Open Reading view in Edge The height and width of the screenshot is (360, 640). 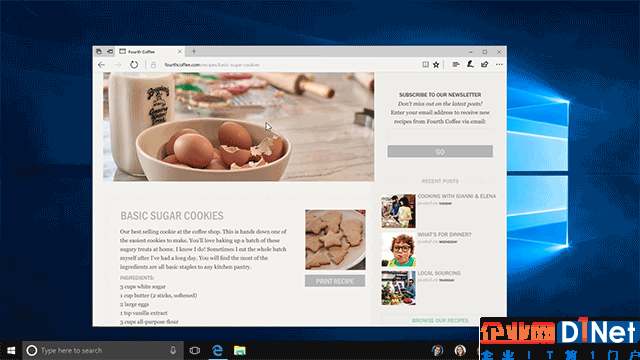tap(425, 64)
